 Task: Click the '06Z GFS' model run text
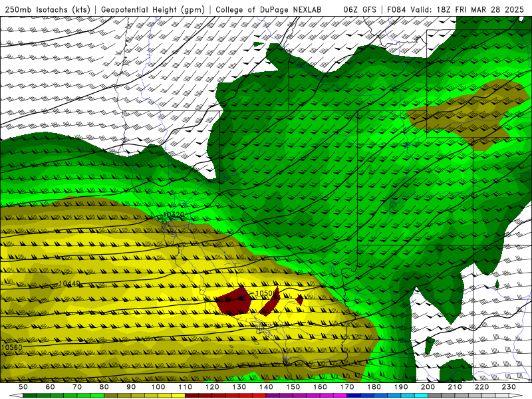pyautogui.click(x=360, y=9)
